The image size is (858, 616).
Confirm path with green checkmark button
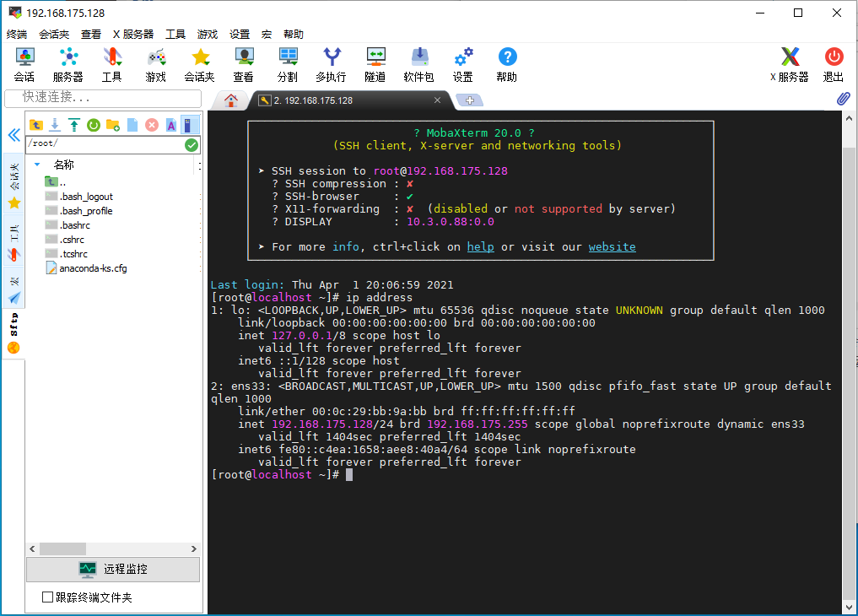pos(192,145)
